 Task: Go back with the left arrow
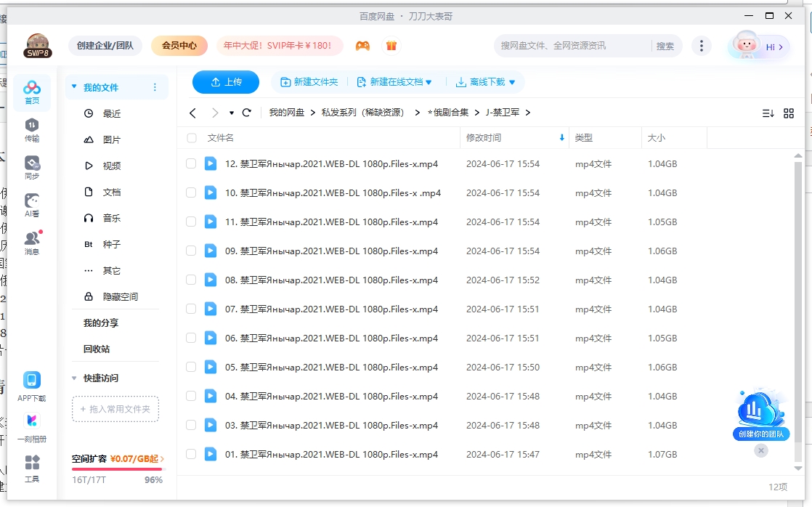(x=192, y=113)
